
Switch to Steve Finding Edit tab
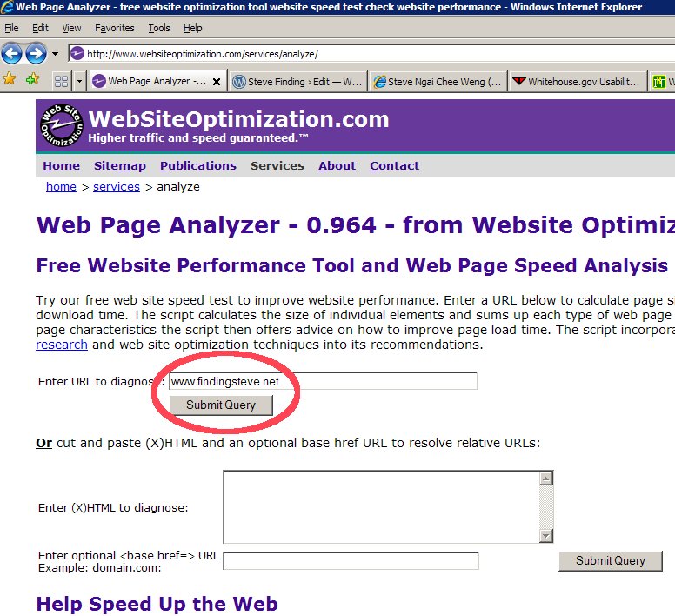(297, 82)
